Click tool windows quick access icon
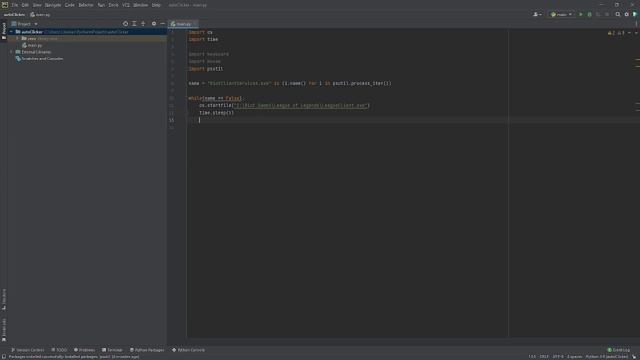This screenshot has height=360, width=640. (x=4, y=357)
